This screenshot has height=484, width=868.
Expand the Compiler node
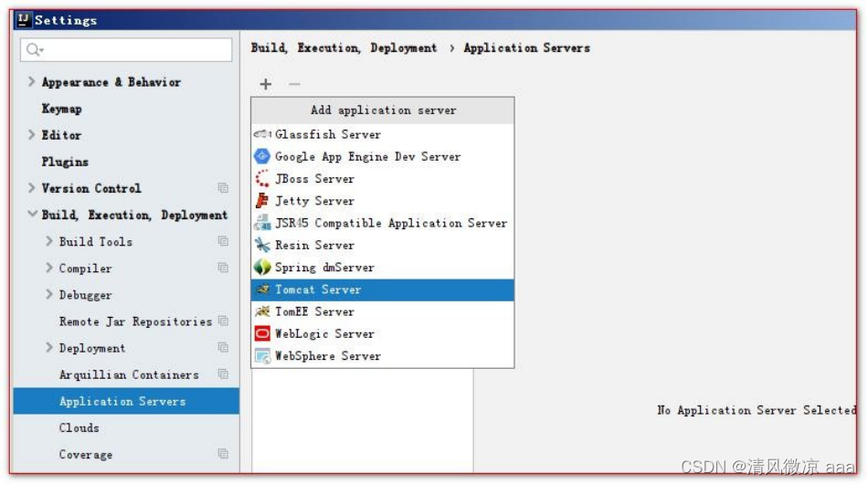[49, 268]
